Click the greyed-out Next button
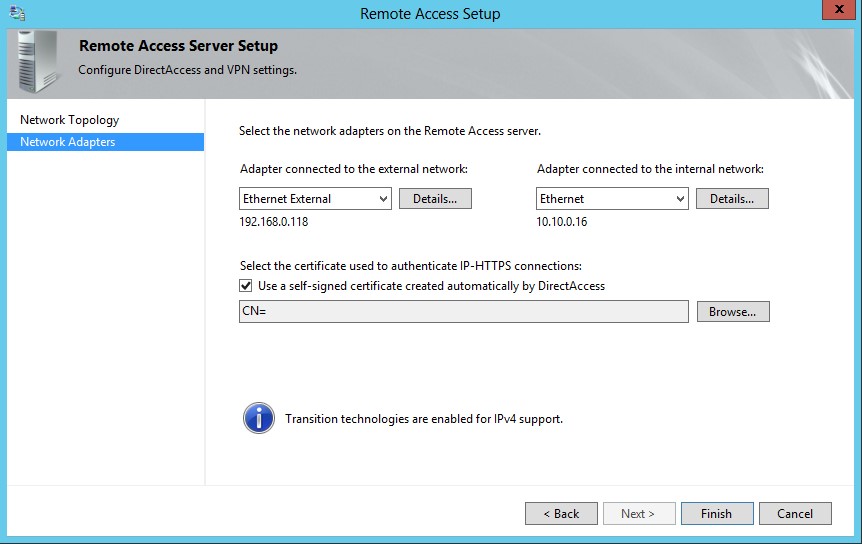 tap(638, 513)
